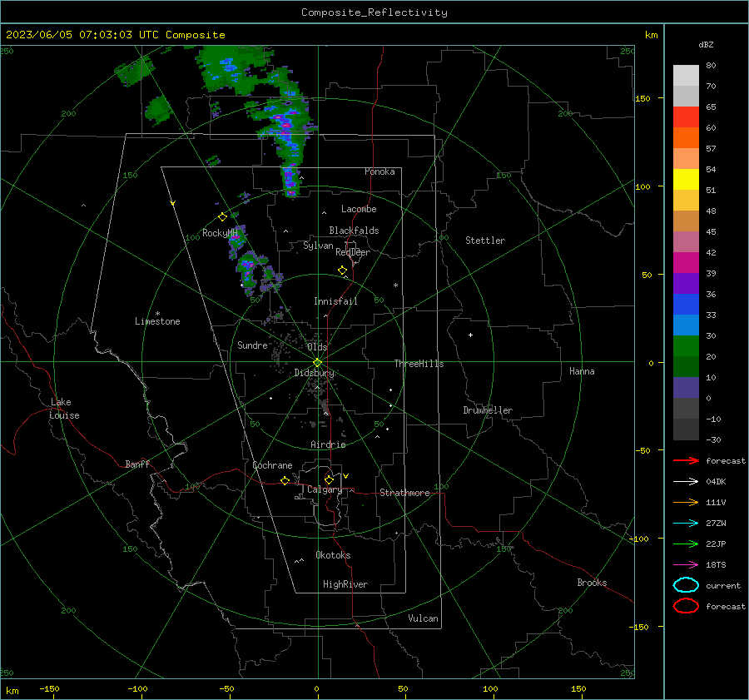This screenshot has height=700, width=749.
Task: Click the Composite_Reflectivity title
Action: 374,12
